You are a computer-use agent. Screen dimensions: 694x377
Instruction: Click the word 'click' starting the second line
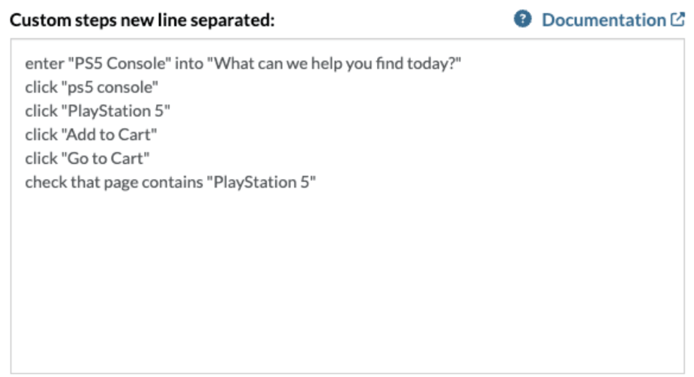[x=42, y=87]
